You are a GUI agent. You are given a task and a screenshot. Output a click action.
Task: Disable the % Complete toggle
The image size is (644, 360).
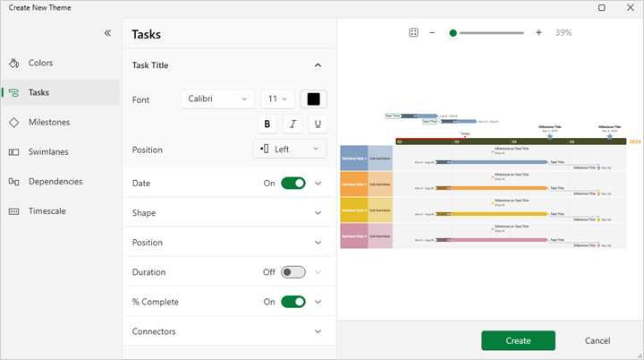[x=292, y=302]
